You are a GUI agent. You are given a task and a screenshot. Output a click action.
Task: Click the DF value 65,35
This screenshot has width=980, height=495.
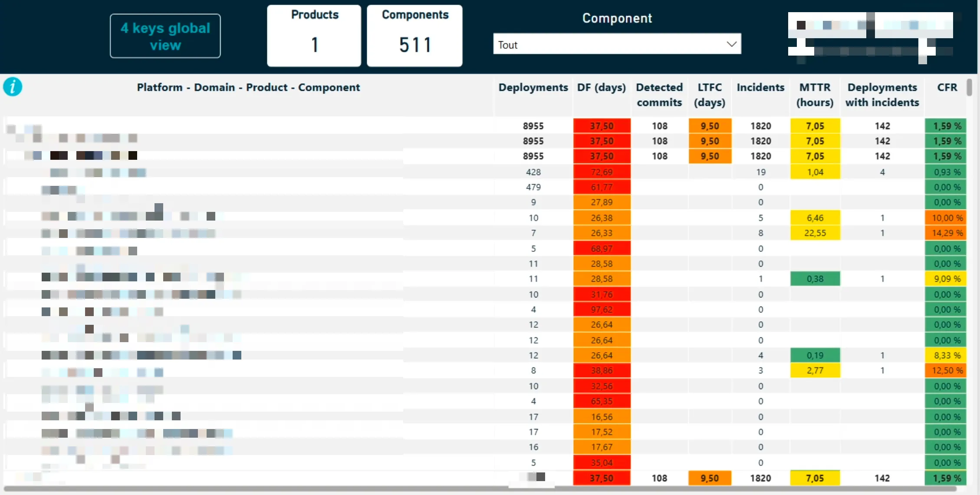click(x=602, y=401)
